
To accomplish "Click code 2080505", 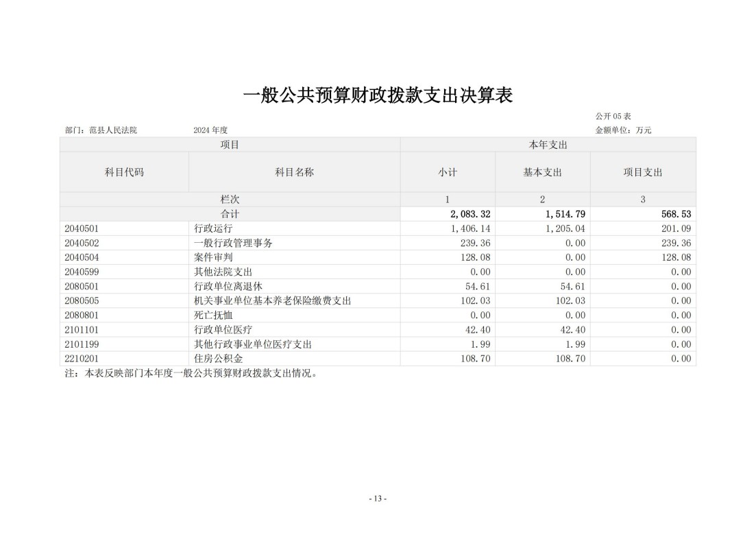I will [82, 301].
